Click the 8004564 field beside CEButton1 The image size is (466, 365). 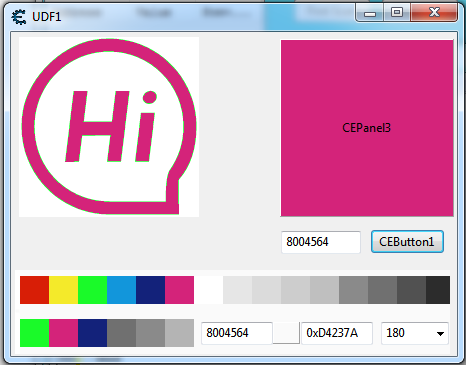[321, 242]
